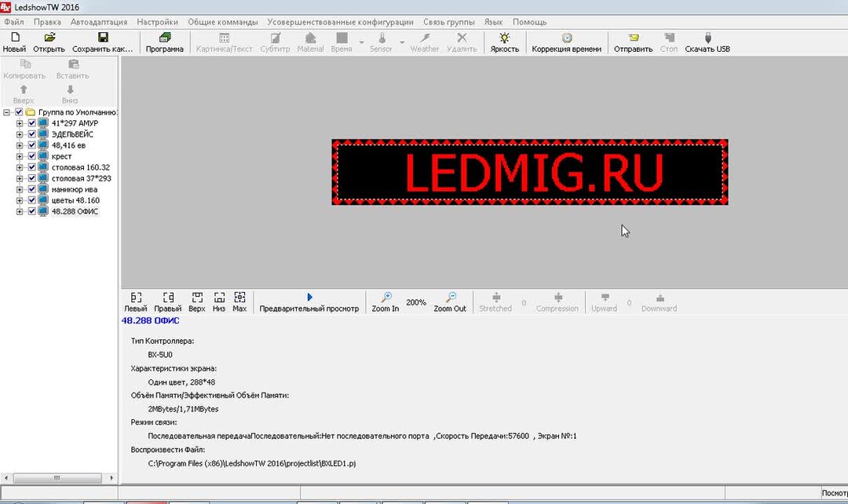Screen dimensions: 848x504
Task: Select the маникюр ива screen in tree
Action: click(x=75, y=190)
